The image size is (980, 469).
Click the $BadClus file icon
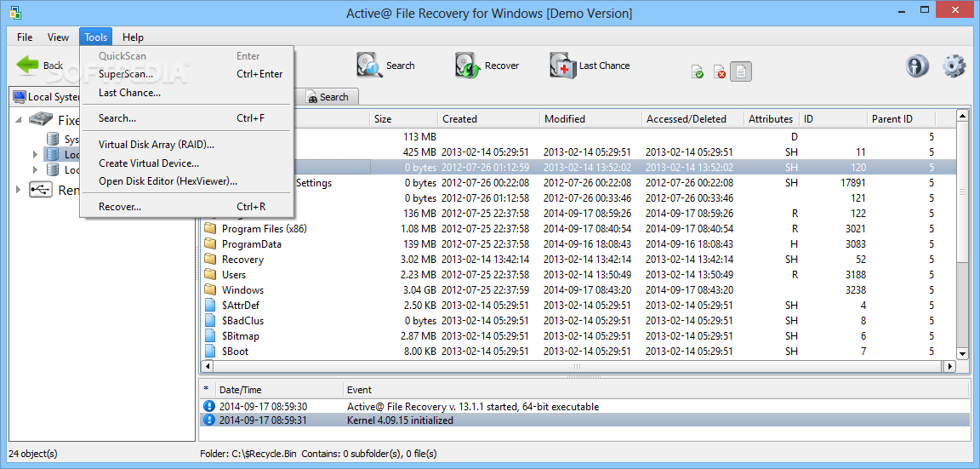[210, 320]
